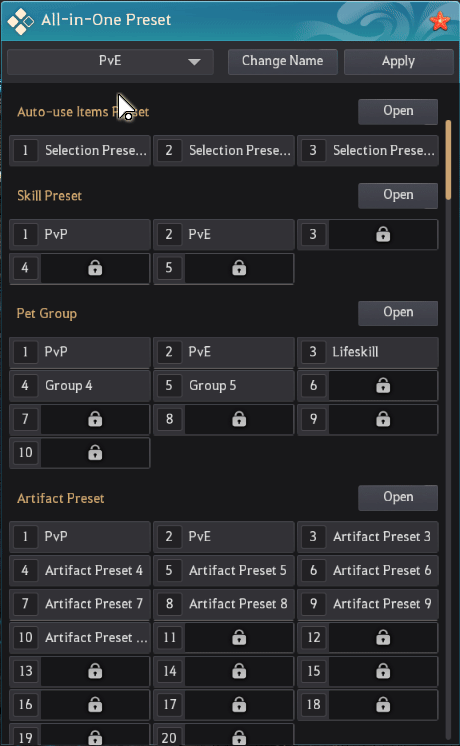Click the lock icon on Artifact Preset slot 11
Screen dimensions: 460x746
[239, 637]
